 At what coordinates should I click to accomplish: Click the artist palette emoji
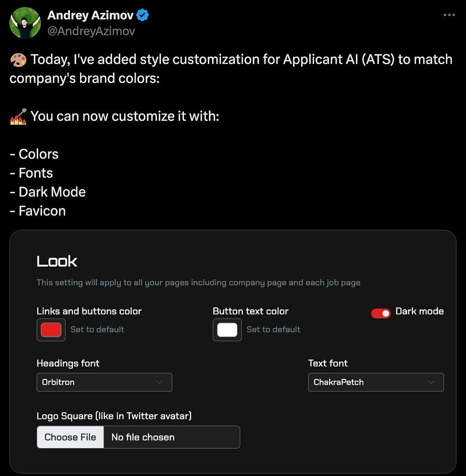[18, 59]
